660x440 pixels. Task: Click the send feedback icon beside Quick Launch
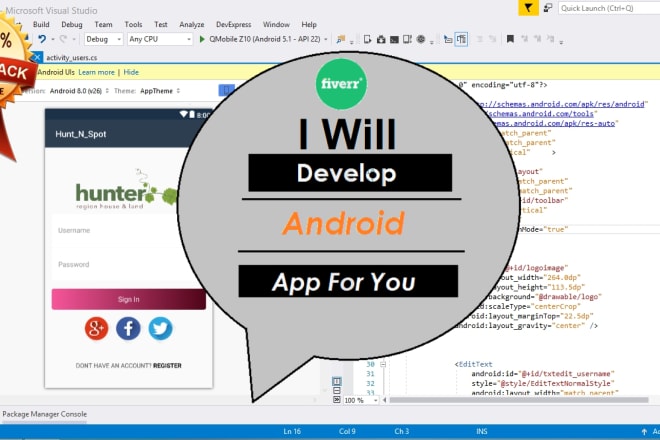(546, 7)
